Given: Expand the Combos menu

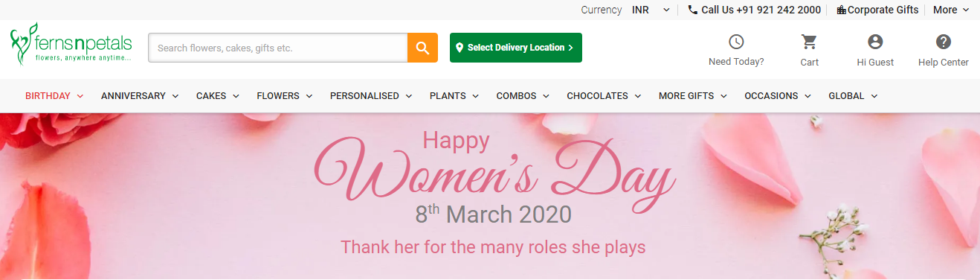Looking at the screenshot, I should (523, 96).
